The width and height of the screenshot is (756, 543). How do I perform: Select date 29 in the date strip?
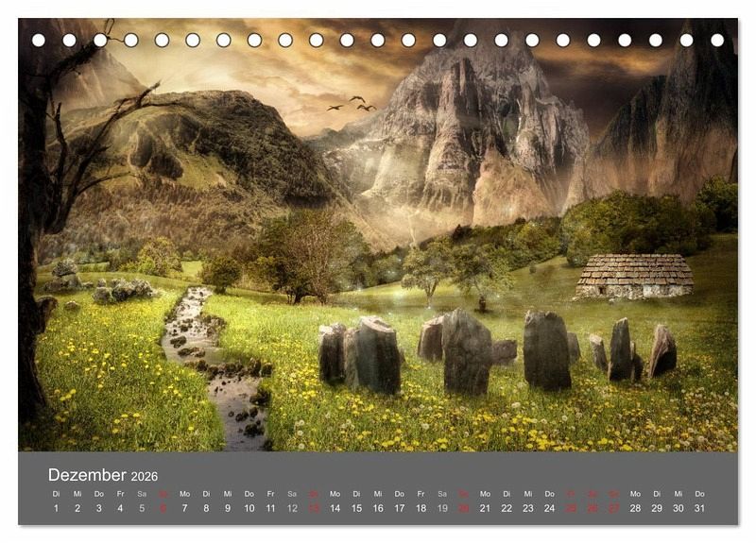[657, 508]
